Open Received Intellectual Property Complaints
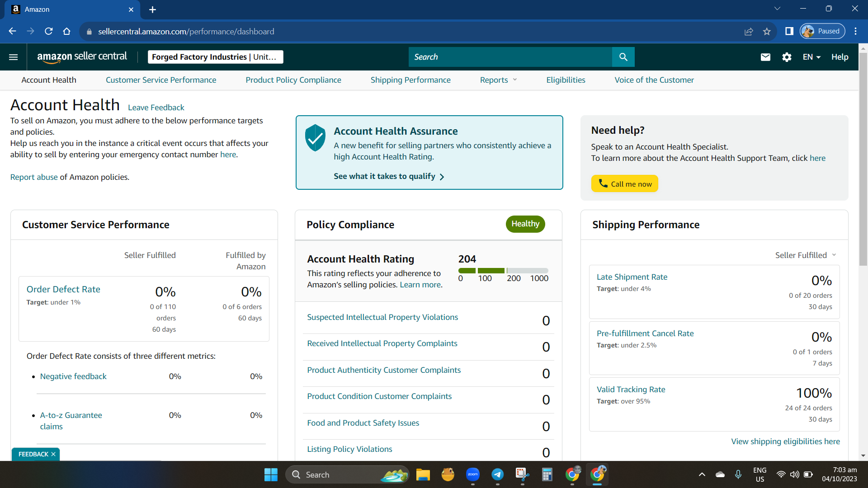 click(382, 343)
